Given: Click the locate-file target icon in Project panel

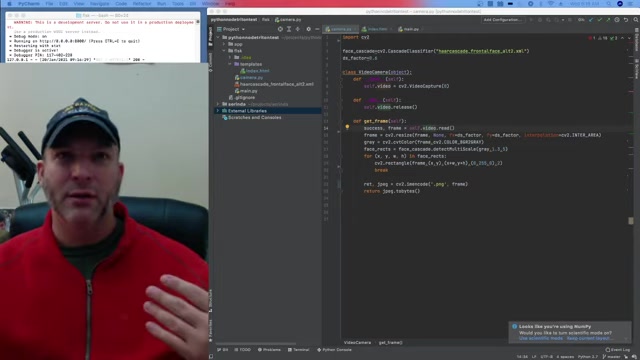Looking at the screenshot, I should pyautogui.click(x=280, y=29).
